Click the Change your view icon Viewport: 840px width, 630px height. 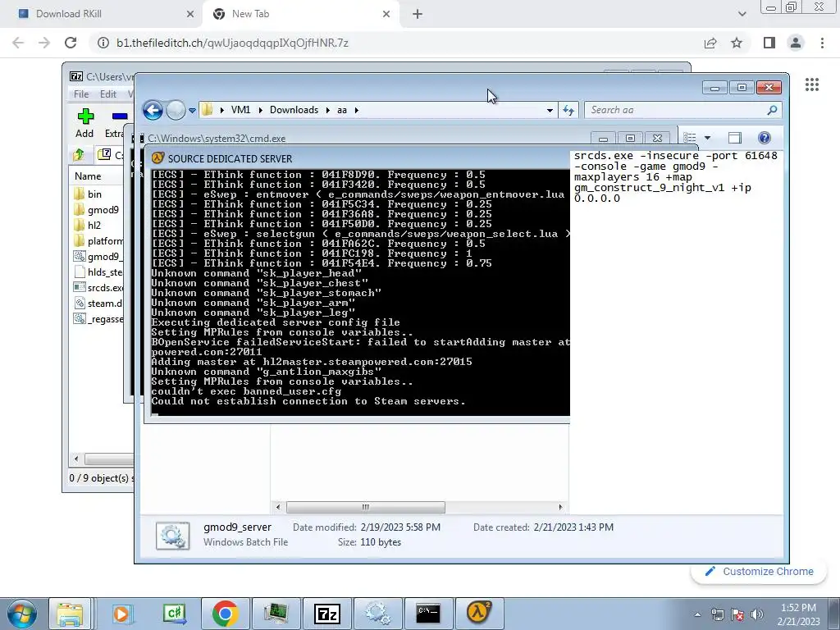pyautogui.click(x=690, y=138)
